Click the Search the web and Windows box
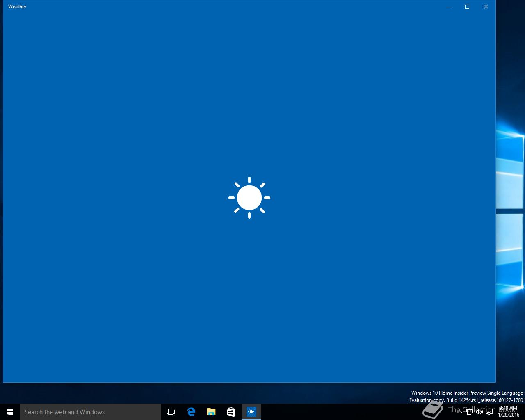The height and width of the screenshot is (420, 525). pos(90,412)
